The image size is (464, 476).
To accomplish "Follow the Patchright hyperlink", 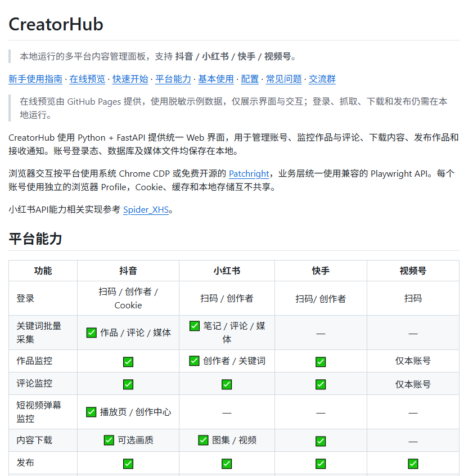I will [x=249, y=174].
